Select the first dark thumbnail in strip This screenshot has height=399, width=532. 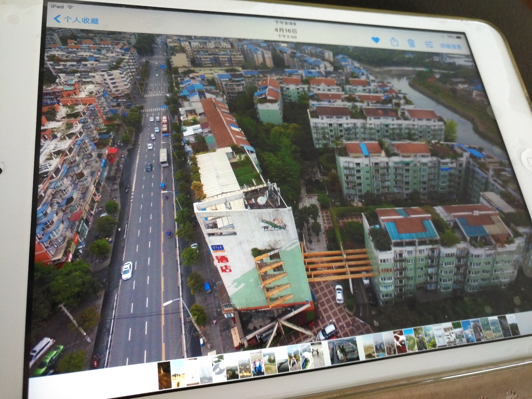(164, 375)
